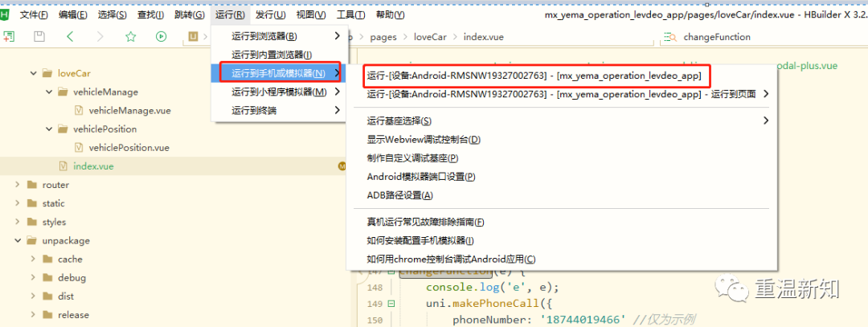Open the 发行(U) menu
This screenshot has width=868, height=327.
click(271, 15)
